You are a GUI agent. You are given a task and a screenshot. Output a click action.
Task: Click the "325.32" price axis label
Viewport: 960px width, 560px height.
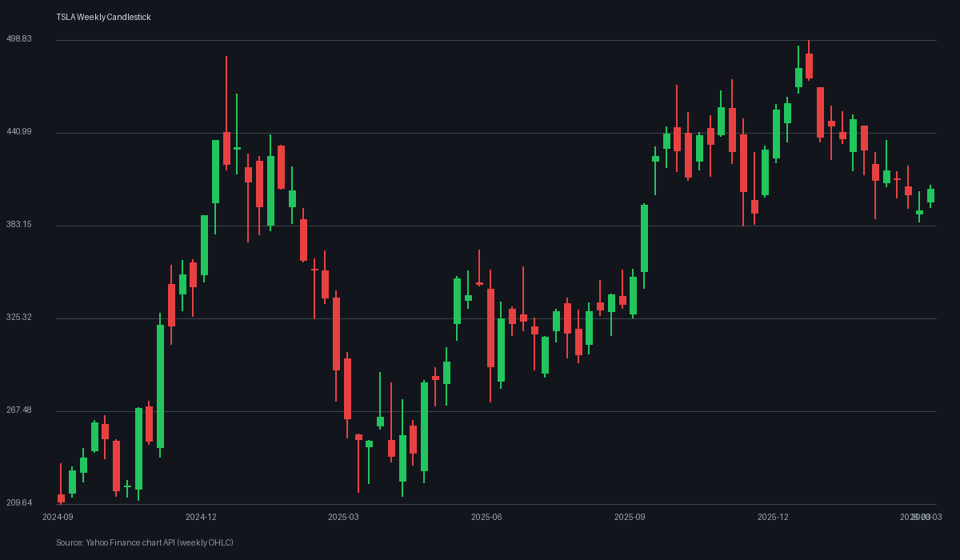[18, 317]
